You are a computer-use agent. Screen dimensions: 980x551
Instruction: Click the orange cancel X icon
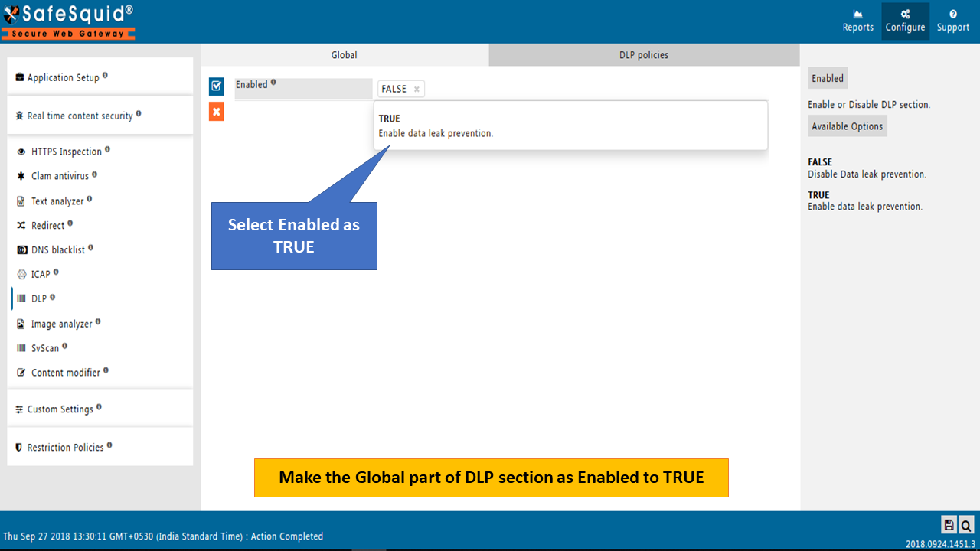coord(217,112)
